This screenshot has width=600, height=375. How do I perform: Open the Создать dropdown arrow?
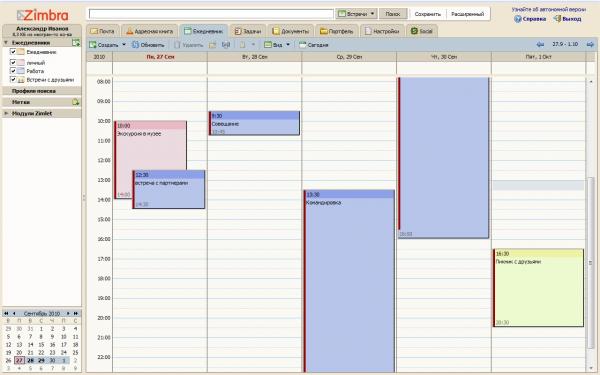124,45
